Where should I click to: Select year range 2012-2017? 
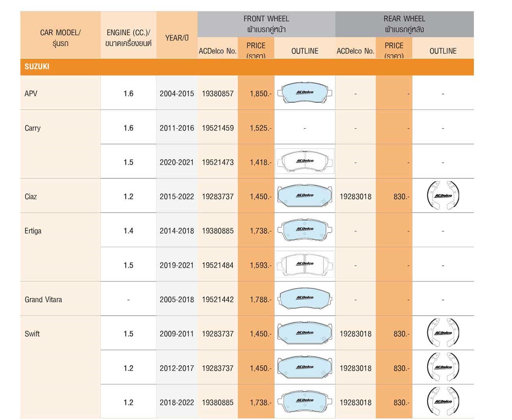(x=177, y=368)
